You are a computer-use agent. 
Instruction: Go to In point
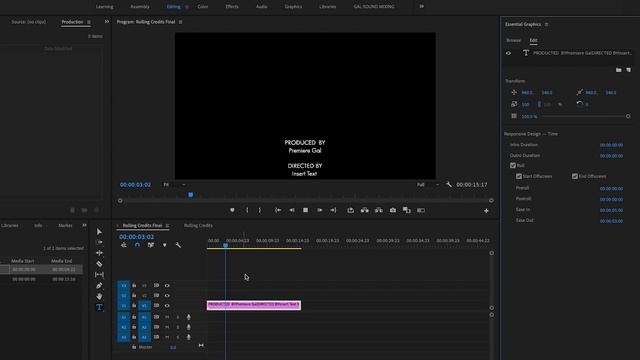pos(278,210)
